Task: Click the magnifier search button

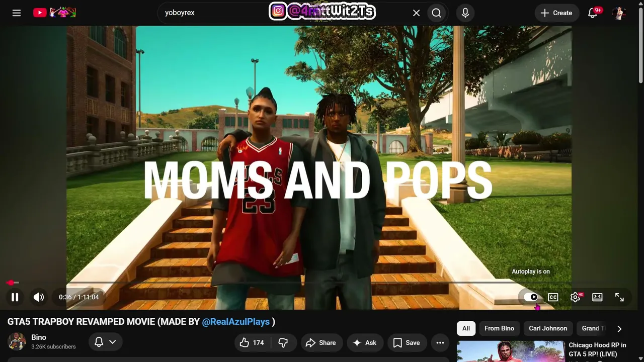Action: coord(437,13)
